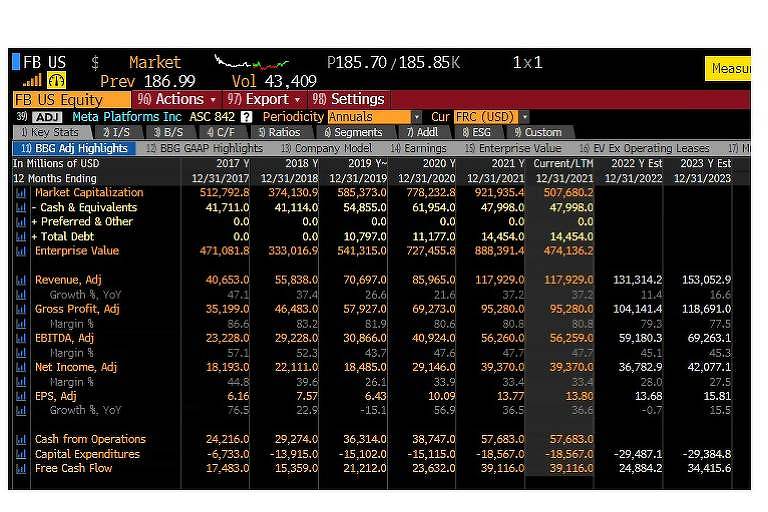Image resolution: width=768 pixels, height=512 pixels.
Task: Toggle the ADJ adjusted figures badge
Action: point(47,117)
